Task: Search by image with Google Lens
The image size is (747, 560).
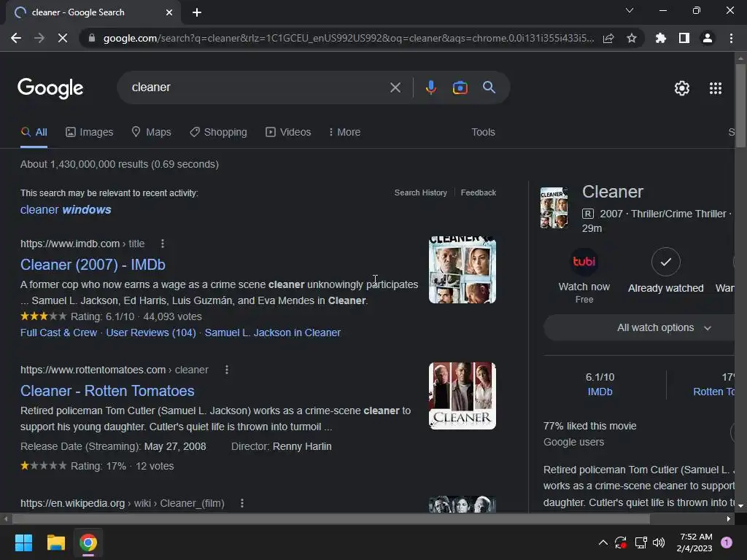Action: point(460,87)
